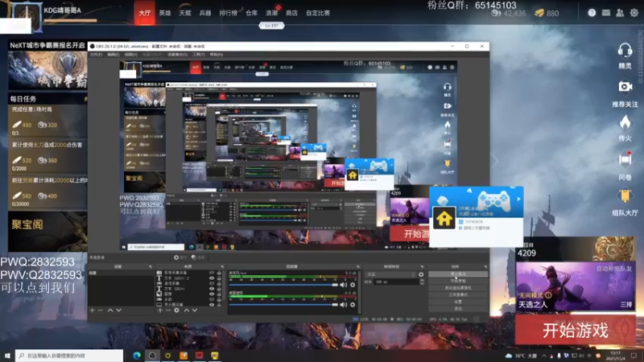Remove scene with minus in 场景 panel

pyautogui.click(x=100, y=311)
